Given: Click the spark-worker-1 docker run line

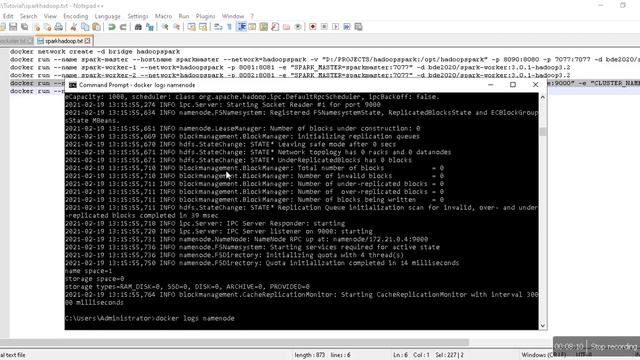Looking at the screenshot, I should [x=290, y=67].
